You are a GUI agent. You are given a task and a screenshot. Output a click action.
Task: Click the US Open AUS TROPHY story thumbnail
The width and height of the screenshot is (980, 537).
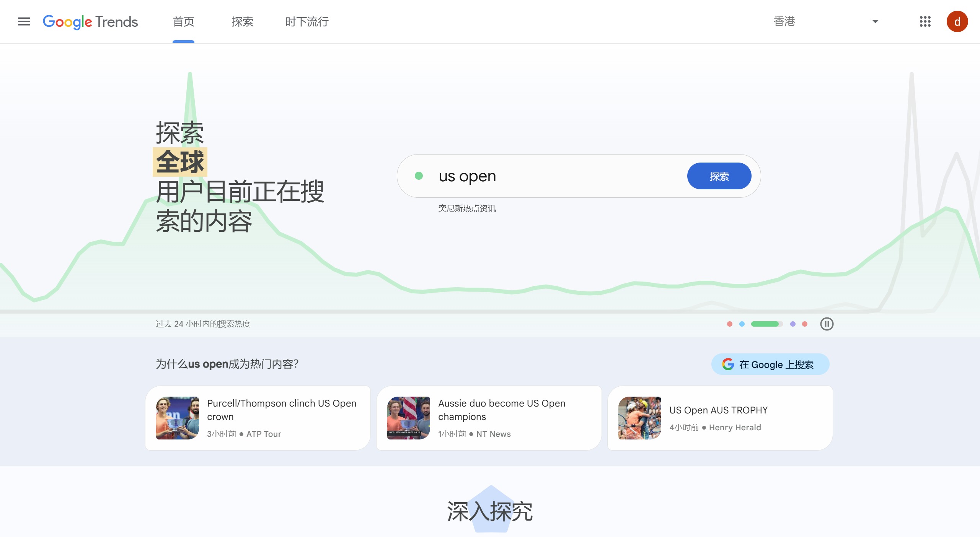coord(639,418)
